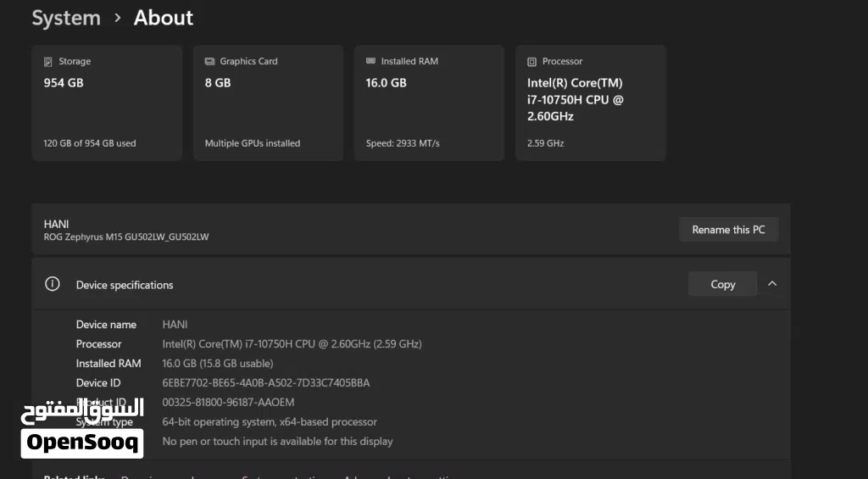Open the Storage 954 GB card
Viewport: 868px width, 479px height.
click(x=107, y=103)
